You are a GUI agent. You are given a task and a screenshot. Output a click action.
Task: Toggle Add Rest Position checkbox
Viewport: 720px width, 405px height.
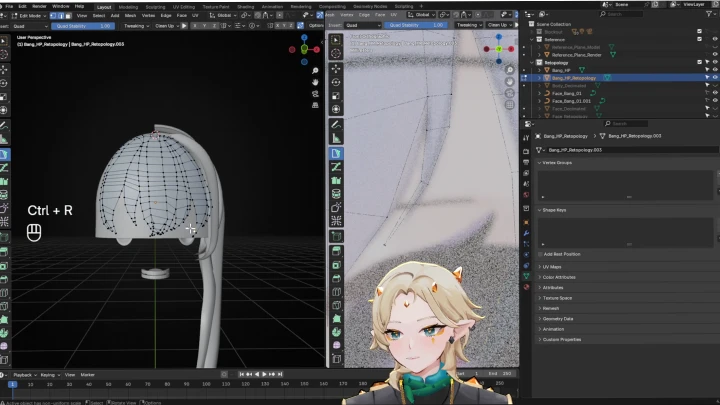(x=540, y=254)
